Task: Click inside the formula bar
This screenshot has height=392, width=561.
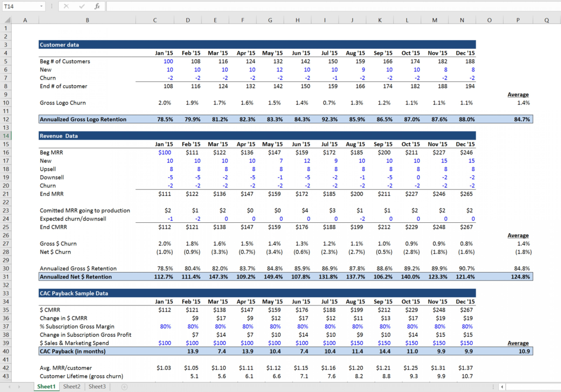Action: (x=318, y=6)
